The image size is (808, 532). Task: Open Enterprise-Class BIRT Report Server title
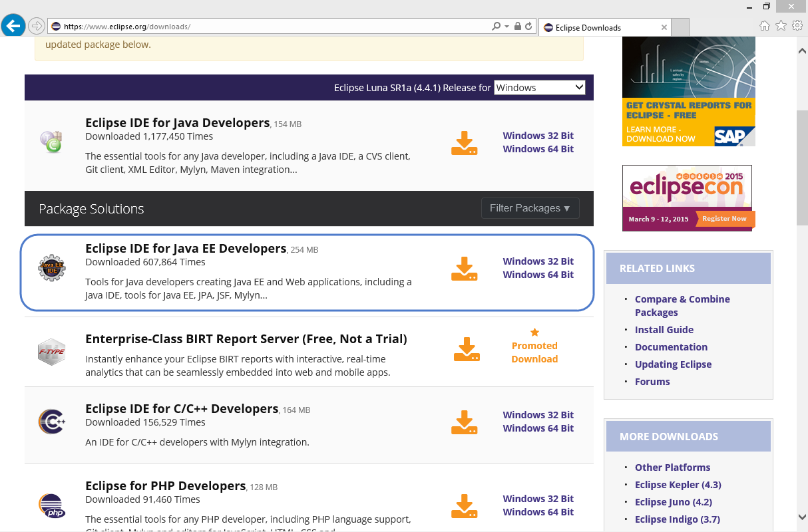click(246, 338)
